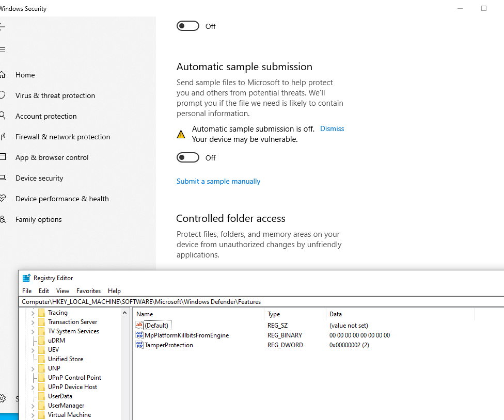Expand the TV System Services key
Screen dimensions: 504x420
click(x=33, y=331)
